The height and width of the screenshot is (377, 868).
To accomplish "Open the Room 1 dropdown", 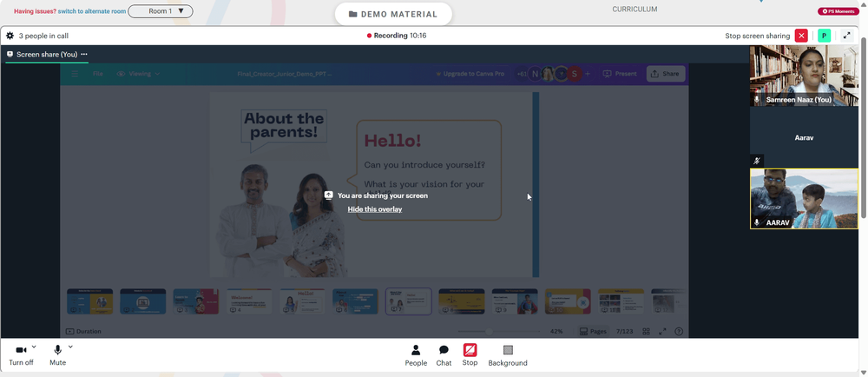I will click(x=161, y=11).
